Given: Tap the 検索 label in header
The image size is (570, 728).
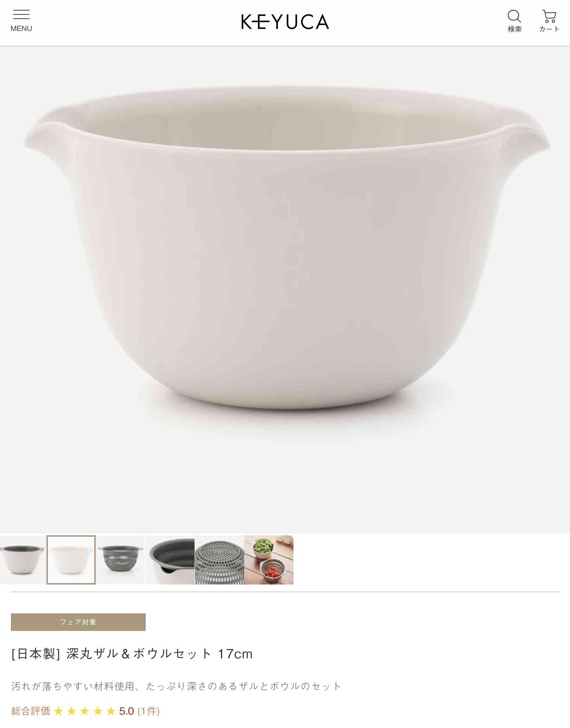Looking at the screenshot, I should pos(514,29).
